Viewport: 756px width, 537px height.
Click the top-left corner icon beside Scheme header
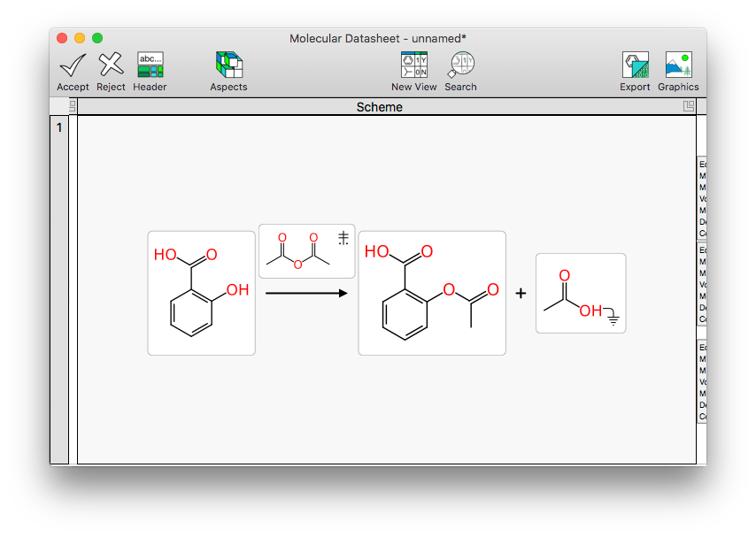(73, 106)
